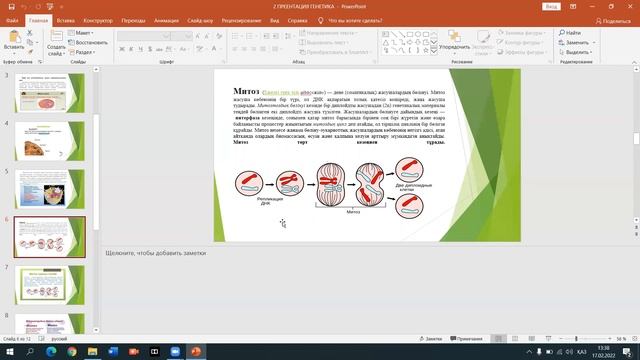Expand the shapes gallery more arrow

[x=434, y=51]
